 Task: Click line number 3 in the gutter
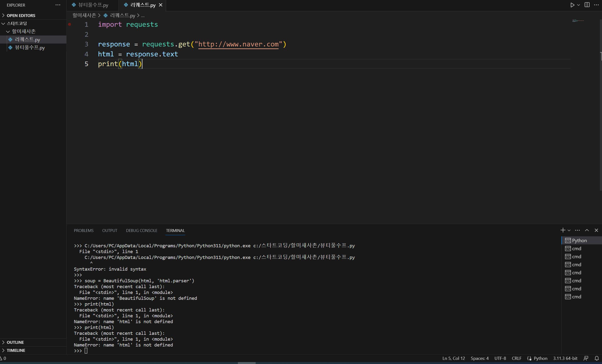[x=86, y=44]
